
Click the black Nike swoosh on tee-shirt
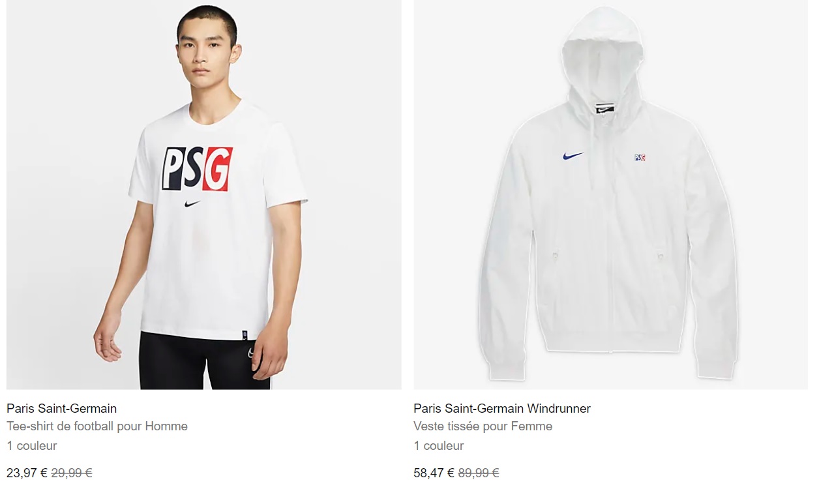(x=192, y=204)
